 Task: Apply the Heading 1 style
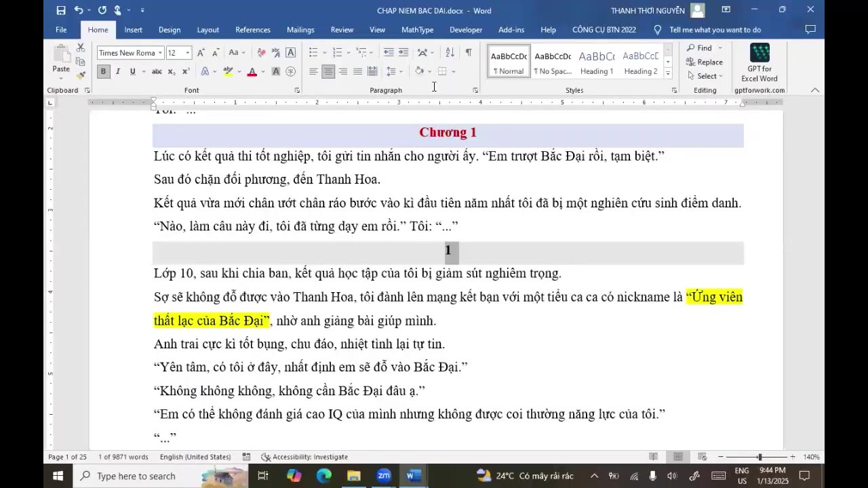596,62
